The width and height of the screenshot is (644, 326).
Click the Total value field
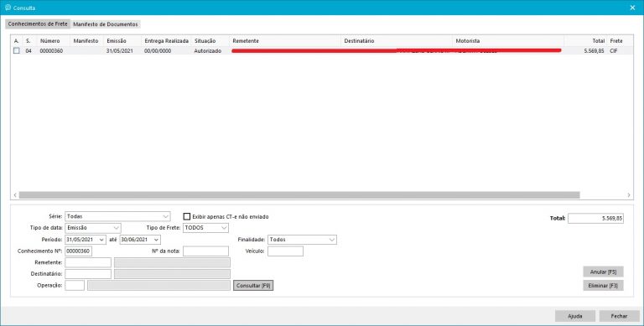tap(595, 219)
